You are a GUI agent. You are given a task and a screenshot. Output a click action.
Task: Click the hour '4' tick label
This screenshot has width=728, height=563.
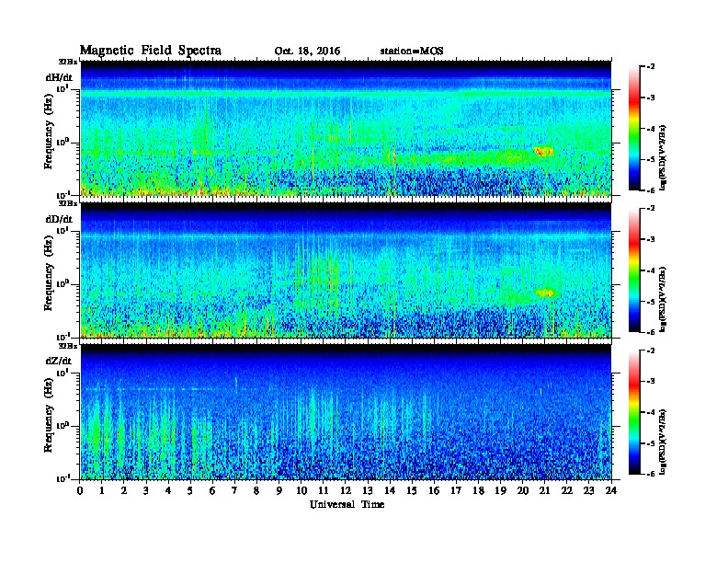[168, 491]
